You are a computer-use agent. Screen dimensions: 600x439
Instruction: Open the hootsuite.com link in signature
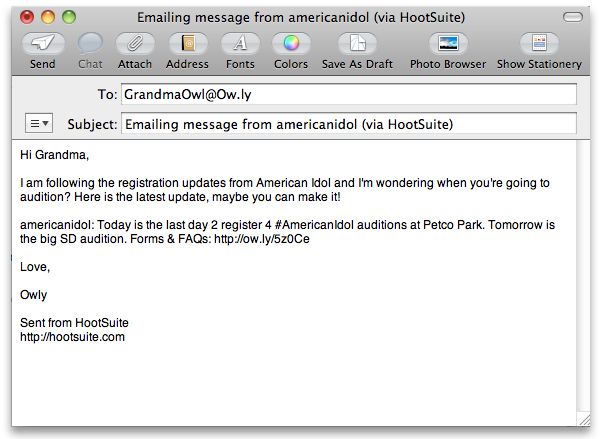point(72,337)
